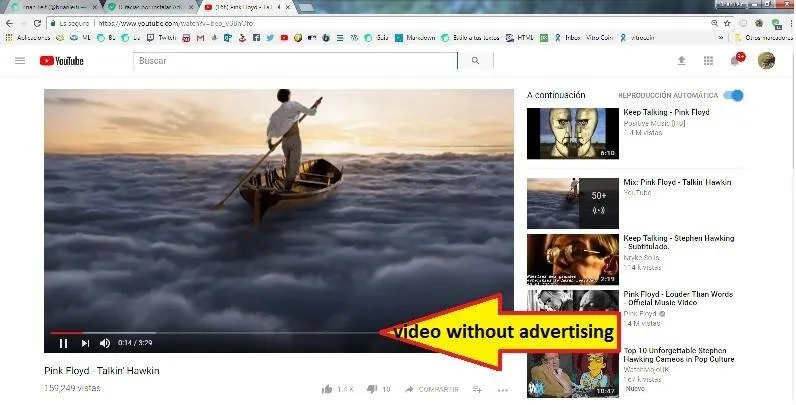
Task: Open the YouTube hamburger guide menu
Action: (20, 61)
